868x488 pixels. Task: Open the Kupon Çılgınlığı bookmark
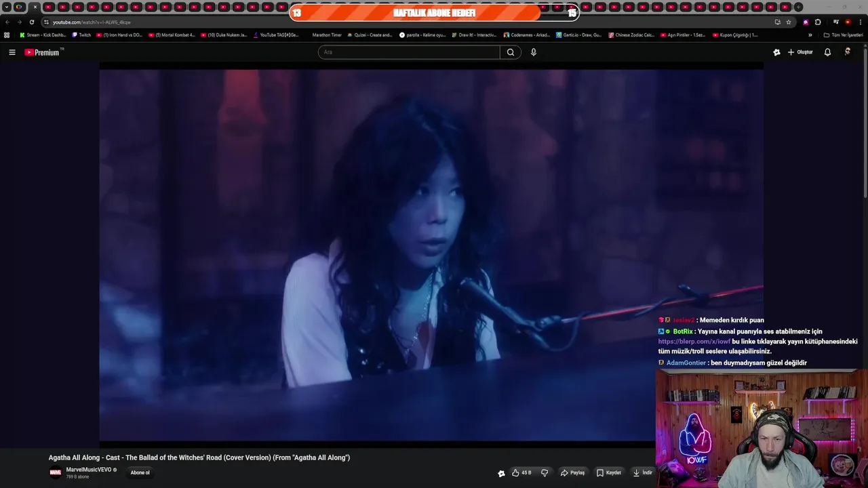click(736, 35)
